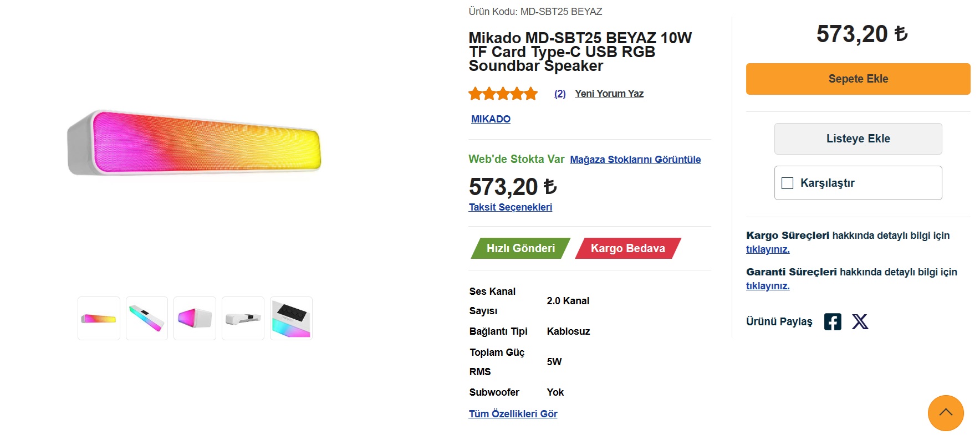The width and height of the screenshot is (980, 445).
Task: Open the MIKADO brand link
Action: (491, 119)
